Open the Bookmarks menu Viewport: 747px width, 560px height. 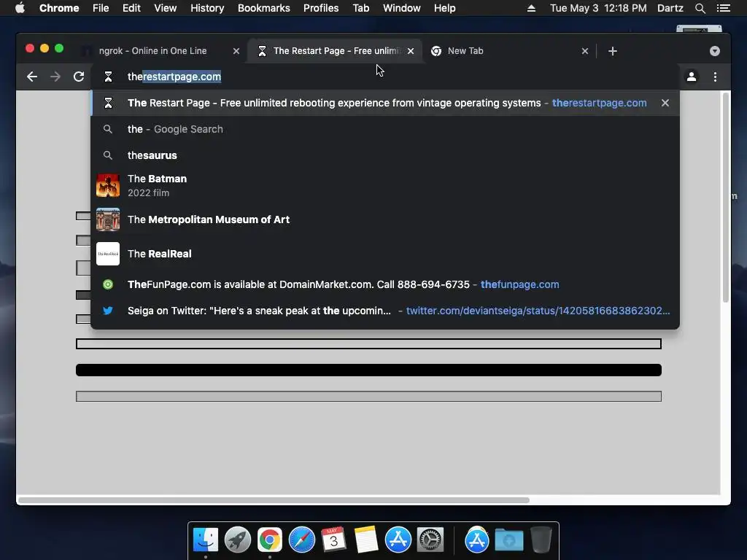click(264, 8)
